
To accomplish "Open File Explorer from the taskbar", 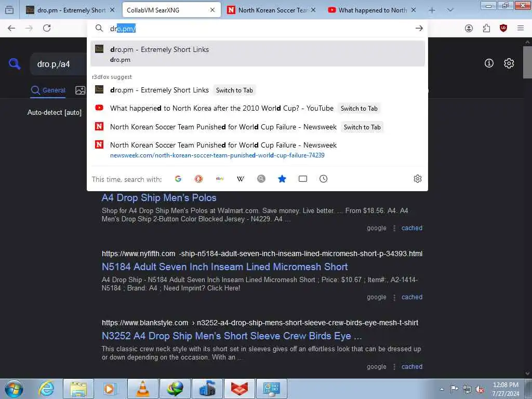I will coord(79,389).
